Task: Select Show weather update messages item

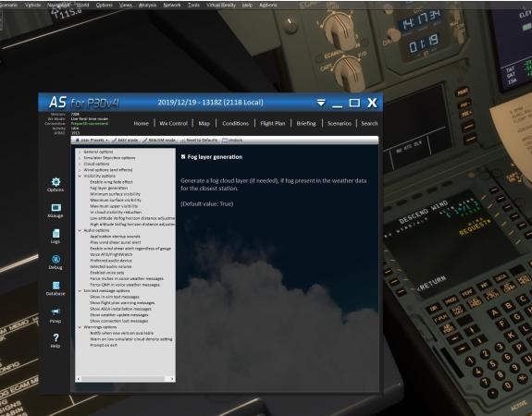Action: 119,315
